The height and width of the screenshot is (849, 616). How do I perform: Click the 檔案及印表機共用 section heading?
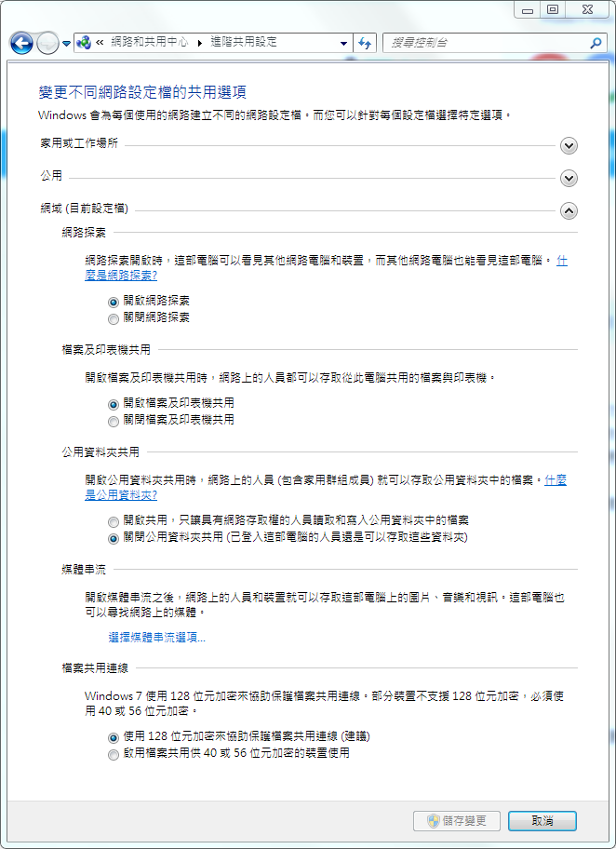coord(106,350)
